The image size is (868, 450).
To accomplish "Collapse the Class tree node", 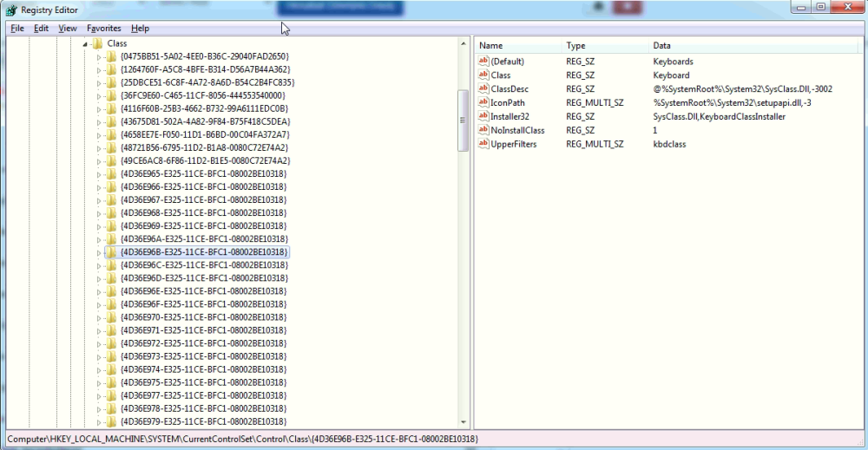I will 85,43.
